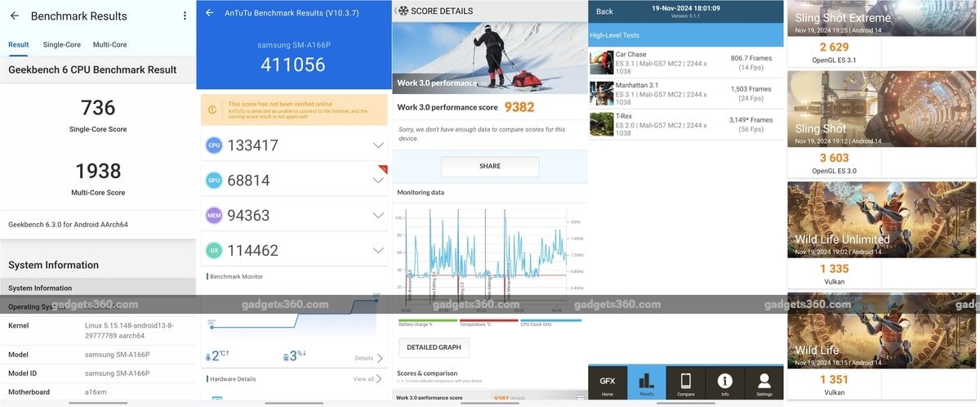This screenshot has width=980, height=407.
Task: Click the Car Chase test thumbnail
Action: tap(602, 63)
